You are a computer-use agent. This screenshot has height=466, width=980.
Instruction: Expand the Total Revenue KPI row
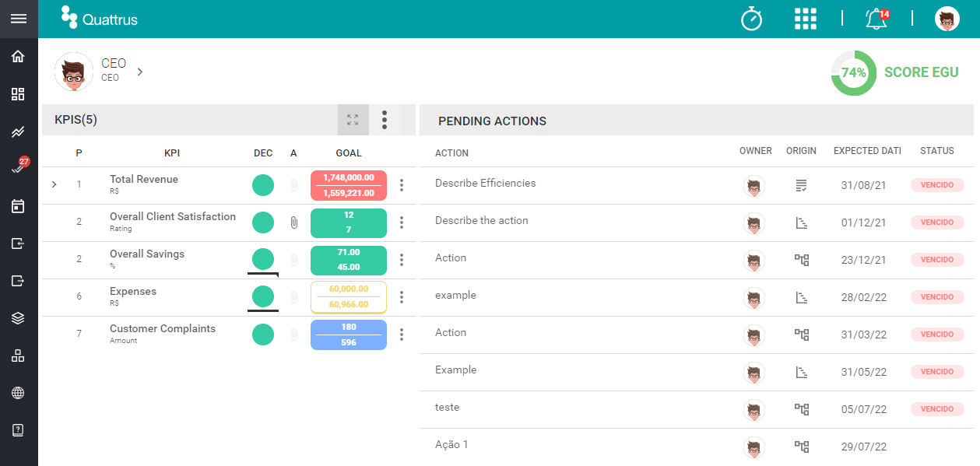click(x=54, y=184)
